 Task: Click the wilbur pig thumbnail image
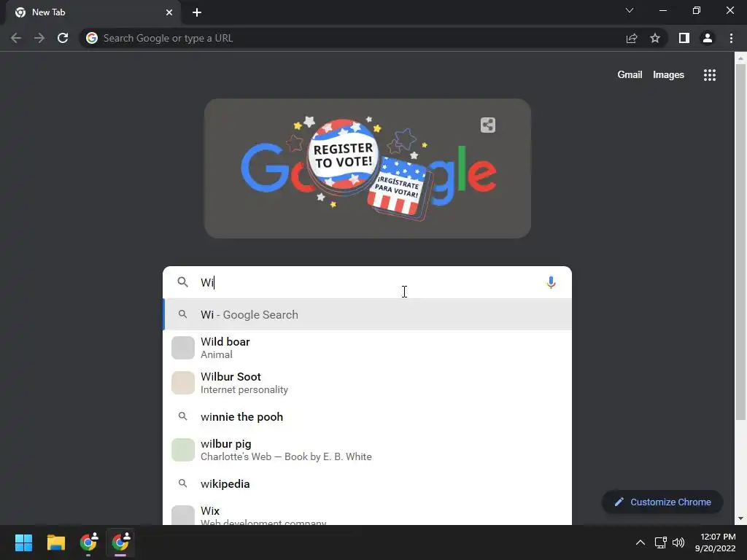(x=183, y=450)
